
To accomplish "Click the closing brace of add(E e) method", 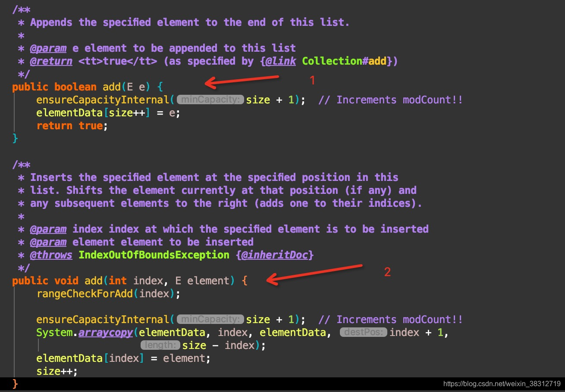I will click(15, 139).
